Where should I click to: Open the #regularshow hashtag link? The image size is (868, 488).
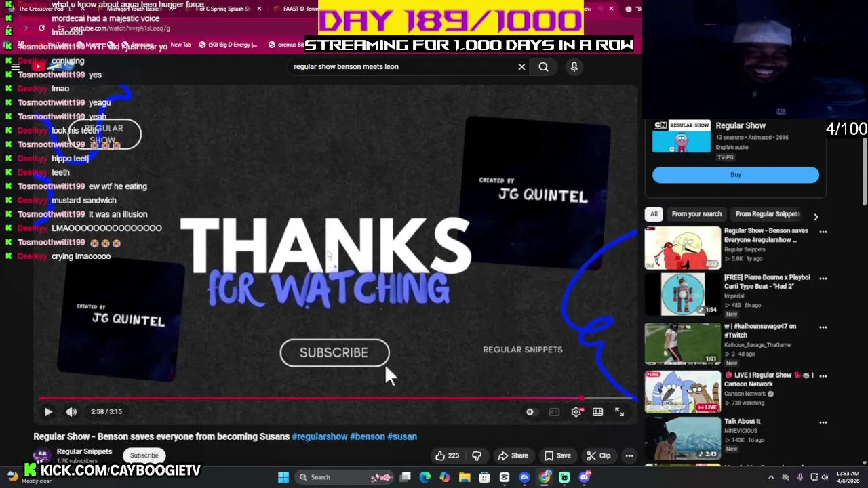[x=319, y=436]
